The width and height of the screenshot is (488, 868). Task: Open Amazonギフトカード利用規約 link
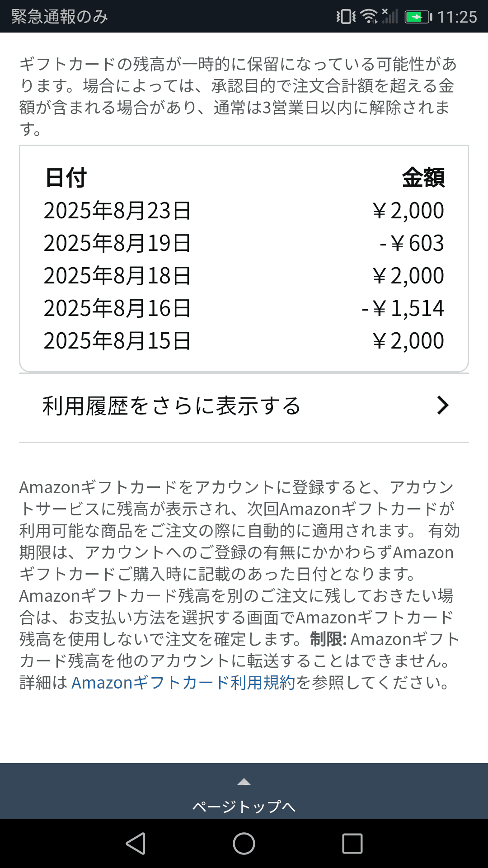pyautogui.click(x=183, y=683)
